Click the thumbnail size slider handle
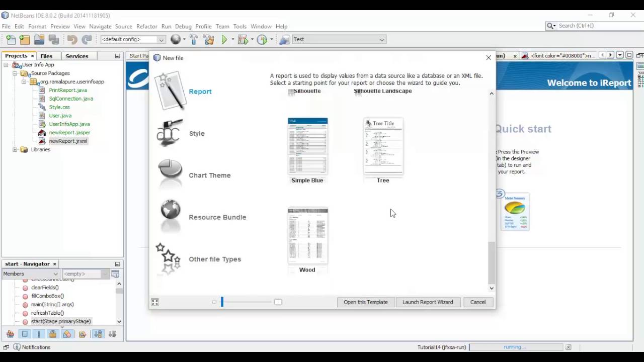Image resolution: width=644 pixels, height=362 pixels. click(x=222, y=302)
